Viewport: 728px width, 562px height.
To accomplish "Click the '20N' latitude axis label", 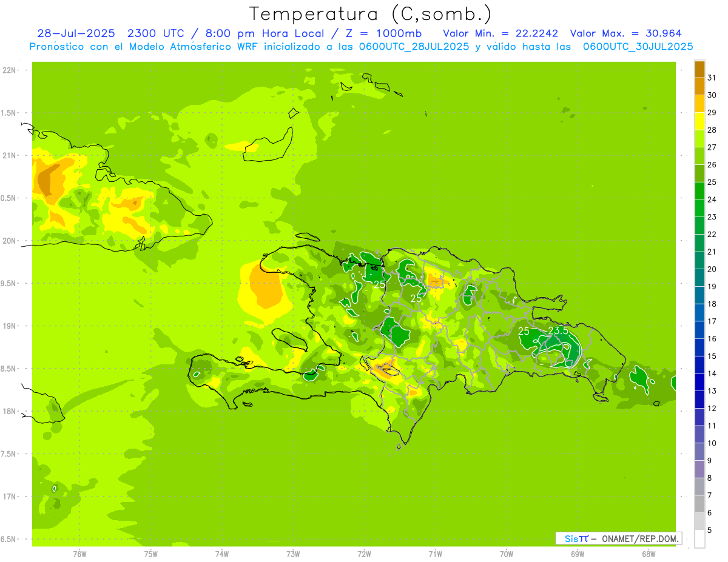I will [x=8, y=241].
